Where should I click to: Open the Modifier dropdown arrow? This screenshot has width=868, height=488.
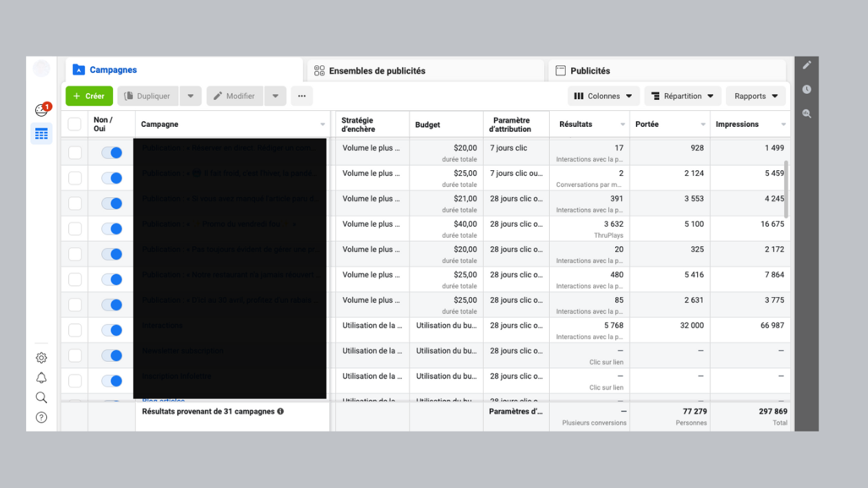275,96
